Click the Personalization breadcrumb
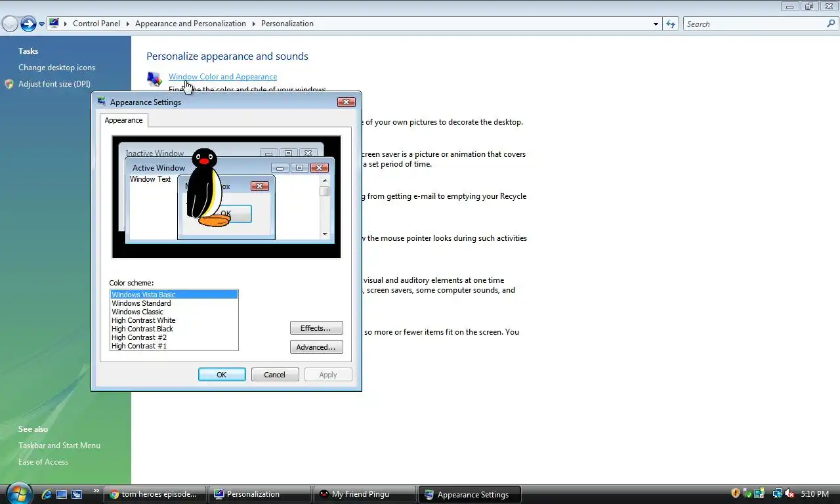Screen dimensions: 840x504 point(287,24)
